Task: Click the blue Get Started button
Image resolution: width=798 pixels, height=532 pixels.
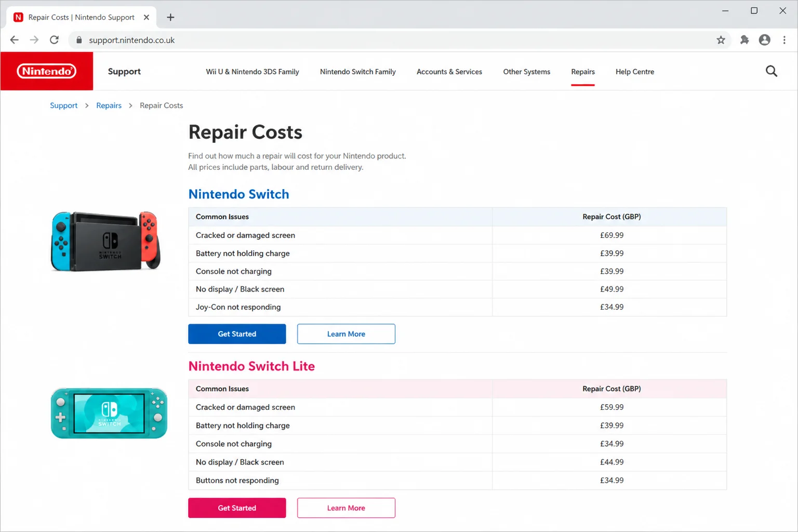Action: 237,334
